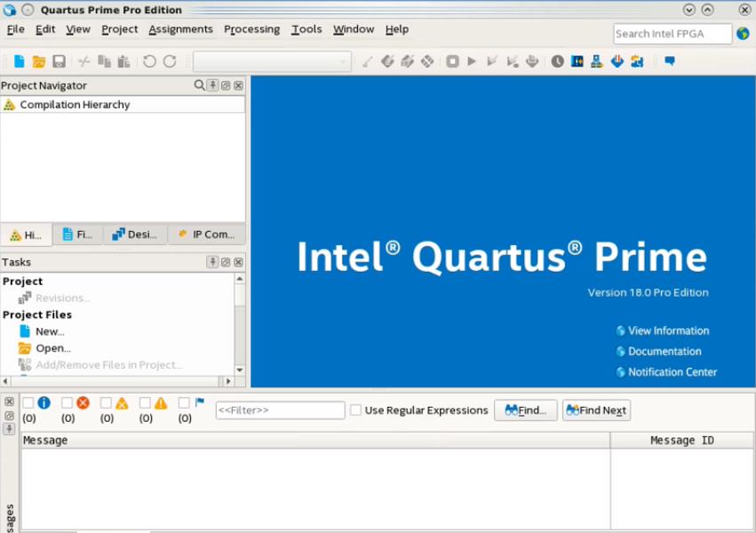Open the Window menu
Image resolution: width=756 pixels, height=533 pixels.
[354, 29]
